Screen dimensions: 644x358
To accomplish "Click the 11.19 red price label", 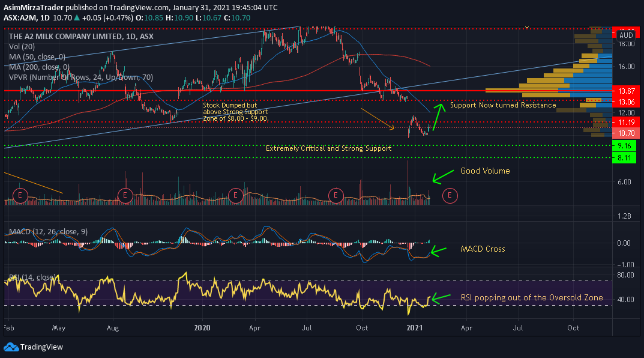I will (x=626, y=122).
